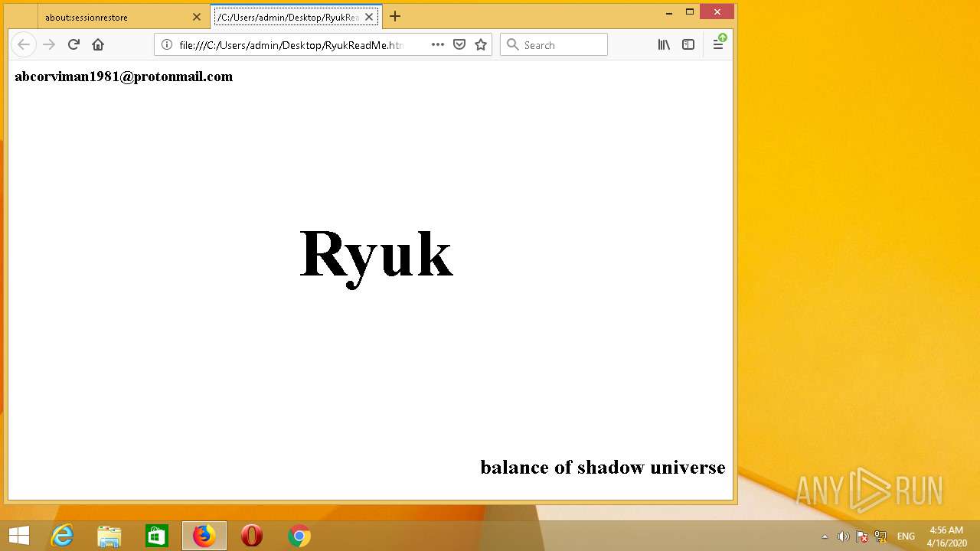Click the search magnifier icon
980x551 pixels.
tap(513, 44)
